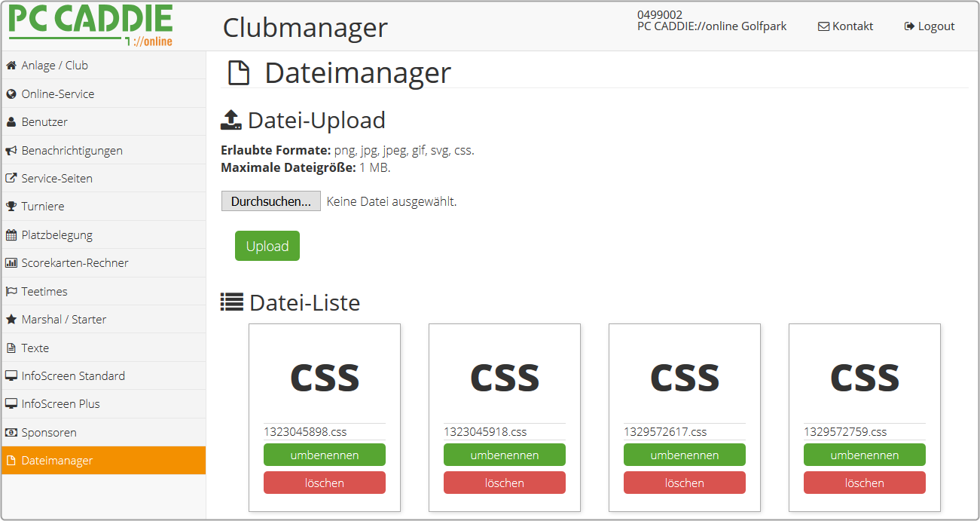The image size is (980, 521).
Task: Click the flag icon beside Teetimes
Action: [11, 292]
